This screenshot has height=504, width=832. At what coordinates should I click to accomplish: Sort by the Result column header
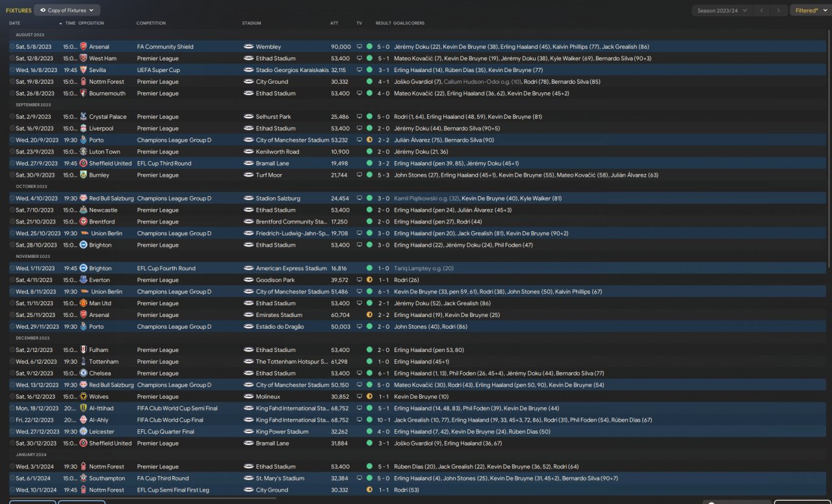tap(383, 23)
